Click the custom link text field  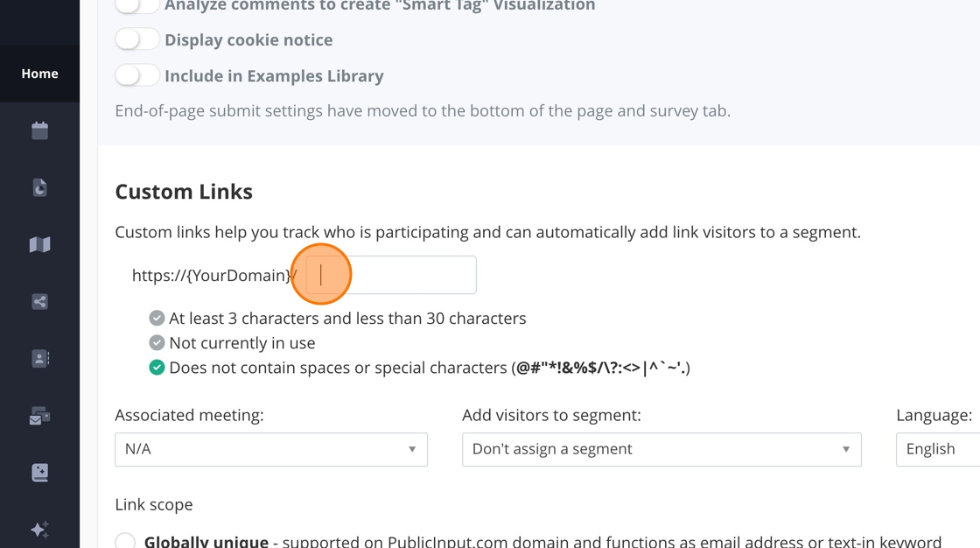pos(390,275)
